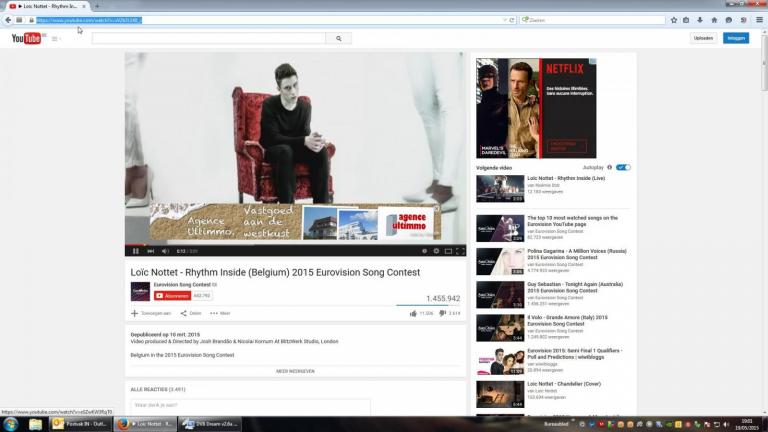The image size is (768, 432).
Task: Open the YouTube guide menu dropdown
Action: 56,39
